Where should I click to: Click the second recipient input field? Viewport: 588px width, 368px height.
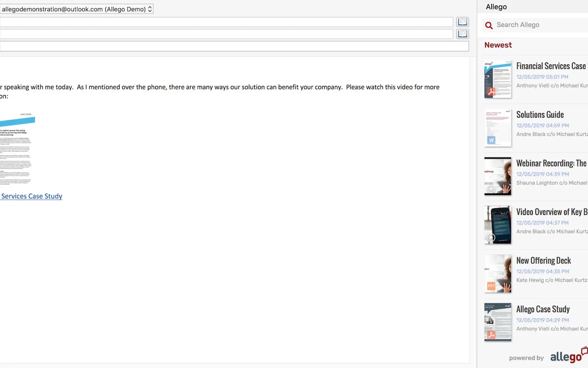pos(226,34)
